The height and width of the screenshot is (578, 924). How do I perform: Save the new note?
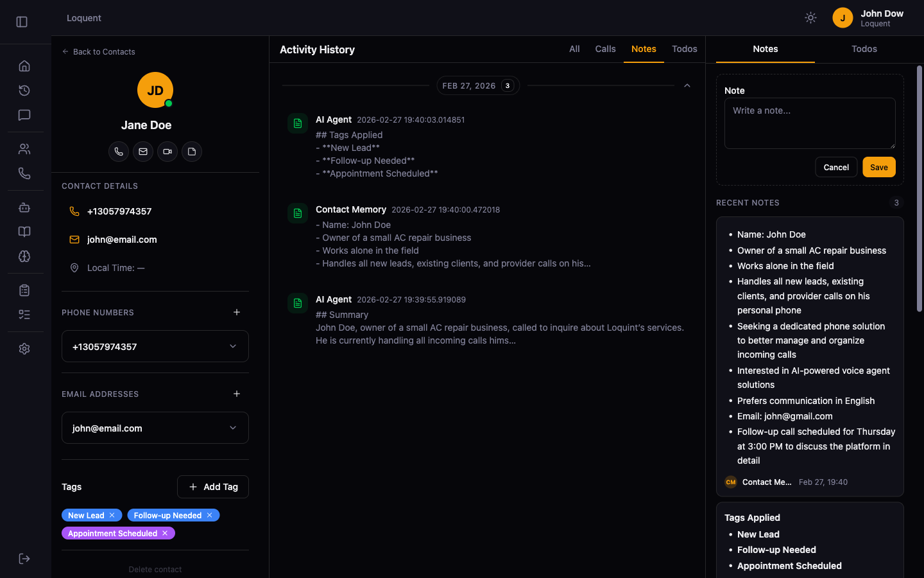878,167
